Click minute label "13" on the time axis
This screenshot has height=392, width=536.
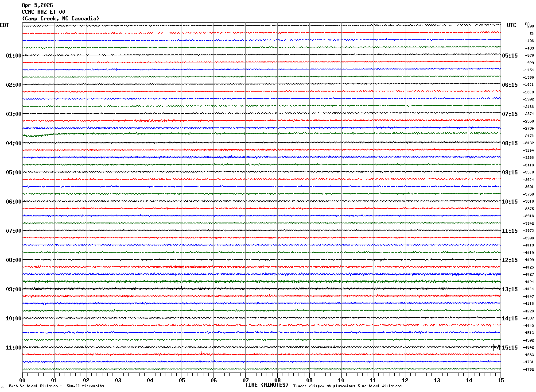click(x=437, y=380)
